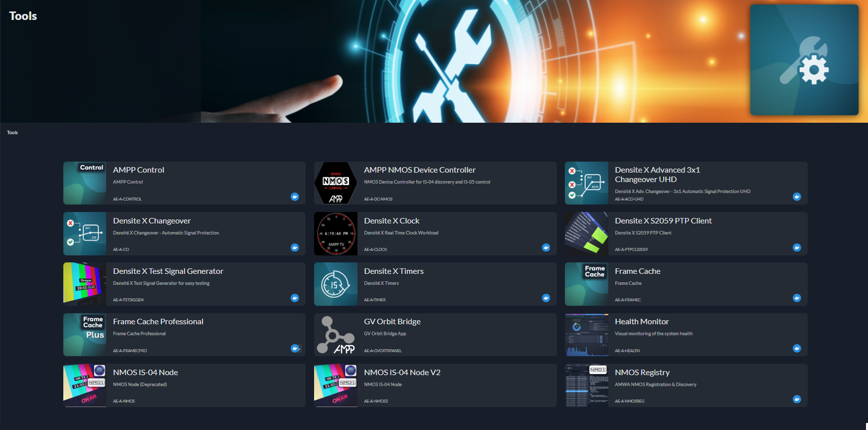Click the NMOS Device Controller hexagon logo
This screenshot has width=868, height=430.
tap(336, 183)
